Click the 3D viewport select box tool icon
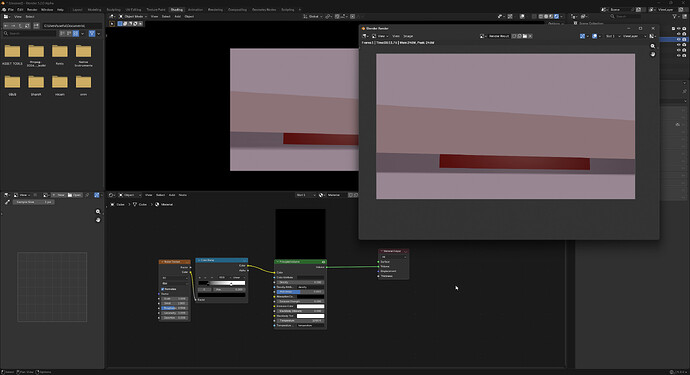 pyautogui.click(x=112, y=24)
